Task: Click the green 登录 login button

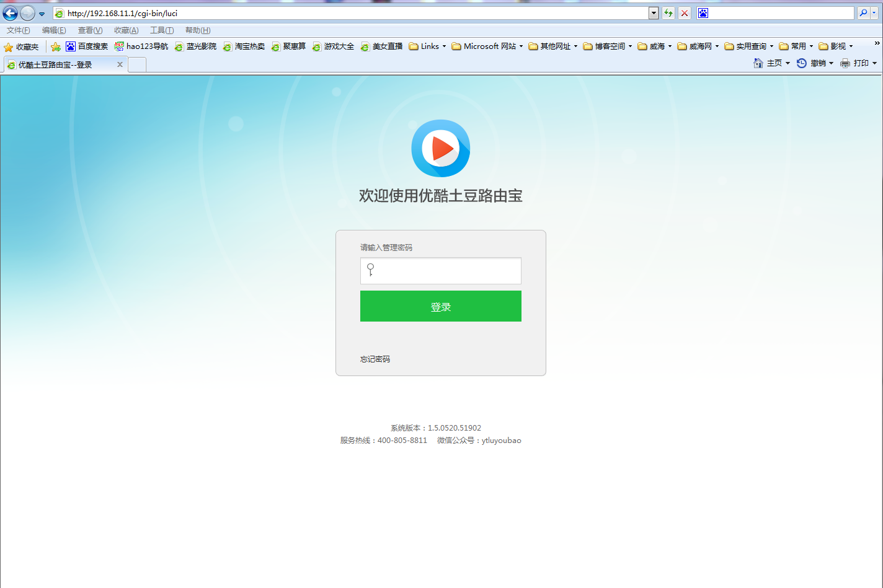Action: (x=441, y=306)
